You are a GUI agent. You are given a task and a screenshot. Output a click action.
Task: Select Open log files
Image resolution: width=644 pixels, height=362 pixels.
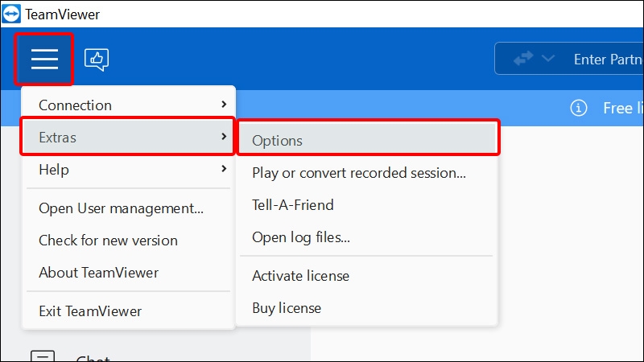pos(368,237)
